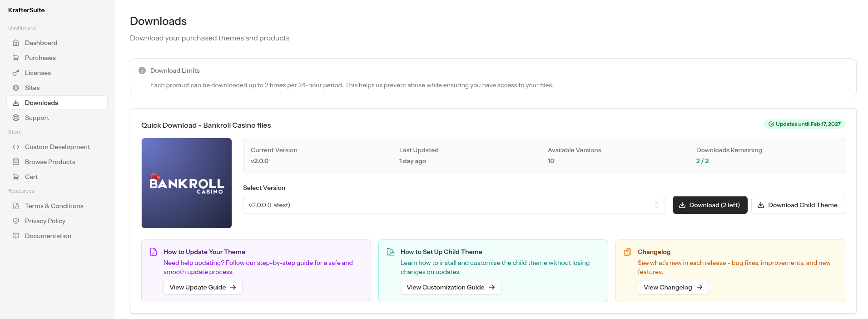This screenshot has width=868, height=319.
Task: Click the Privacy Policy shield icon
Action: pos(16,221)
